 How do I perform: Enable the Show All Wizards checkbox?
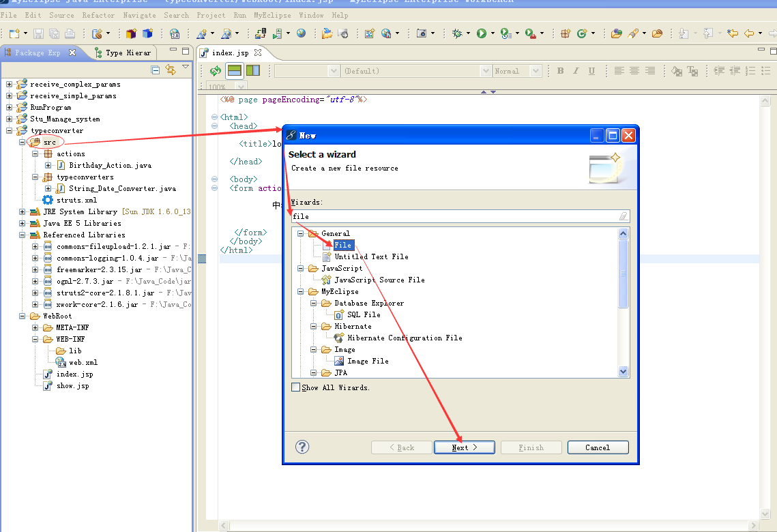point(296,387)
